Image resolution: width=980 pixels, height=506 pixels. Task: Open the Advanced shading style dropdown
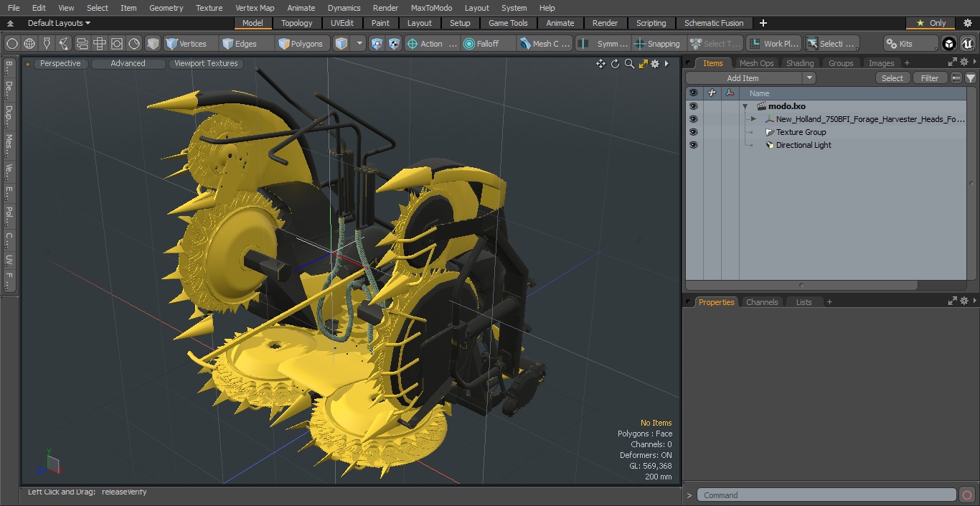[128, 63]
